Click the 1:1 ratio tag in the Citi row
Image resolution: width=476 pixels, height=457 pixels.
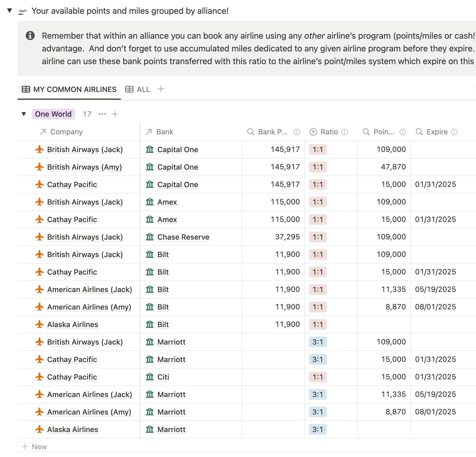tap(318, 377)
